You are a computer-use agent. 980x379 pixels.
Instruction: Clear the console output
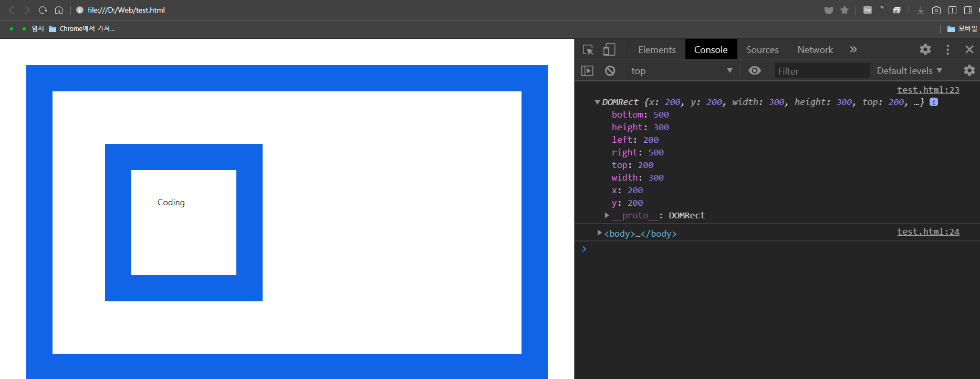point(610,70)
